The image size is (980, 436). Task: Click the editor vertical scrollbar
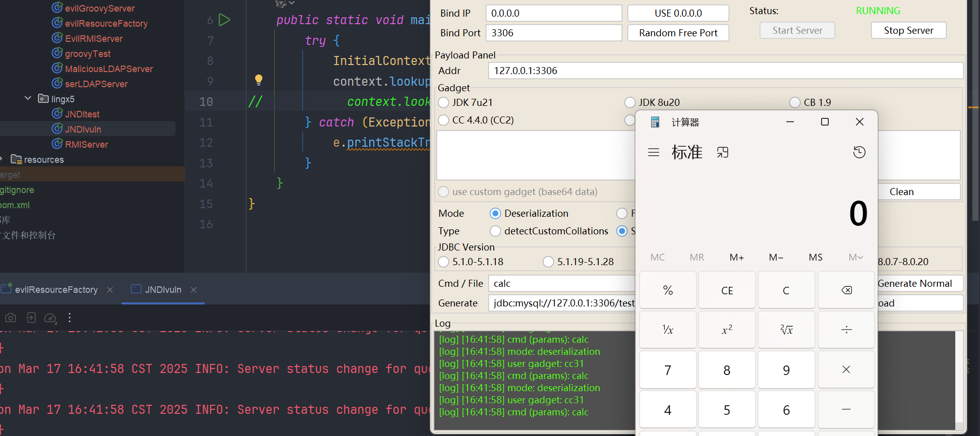(x=975, y=111)
